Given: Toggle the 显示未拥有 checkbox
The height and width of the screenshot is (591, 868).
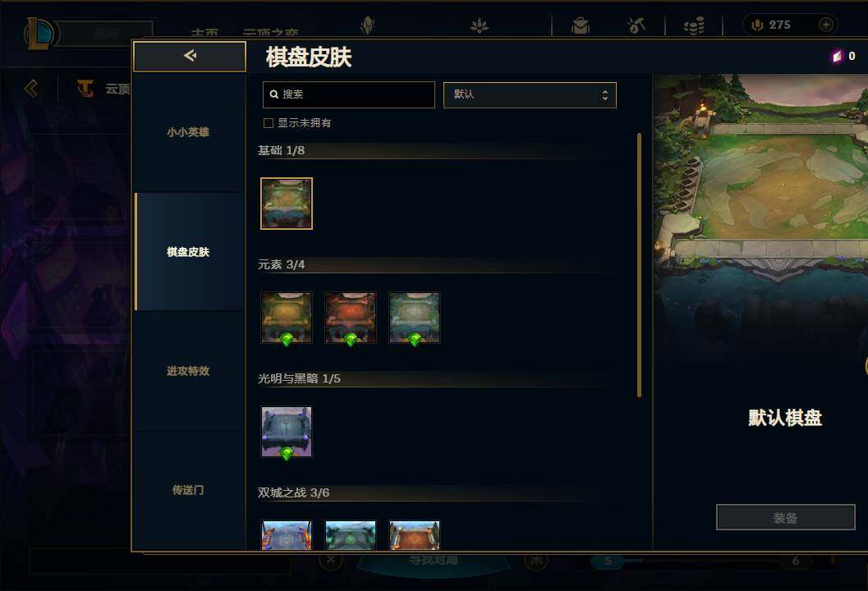Looking at the screenshot, I should pyautogui.click(x=269, y=123).
